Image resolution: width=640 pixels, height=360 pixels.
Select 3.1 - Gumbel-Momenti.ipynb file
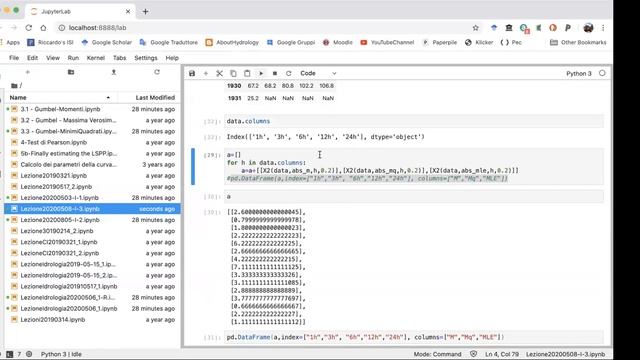92,109
